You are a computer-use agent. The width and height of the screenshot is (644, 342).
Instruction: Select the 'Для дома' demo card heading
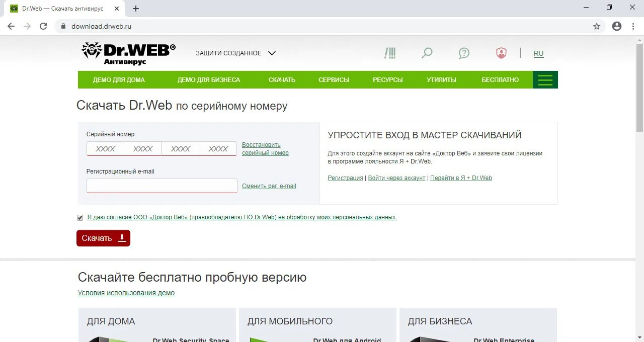pyautogui.click(x=111, y=321)
